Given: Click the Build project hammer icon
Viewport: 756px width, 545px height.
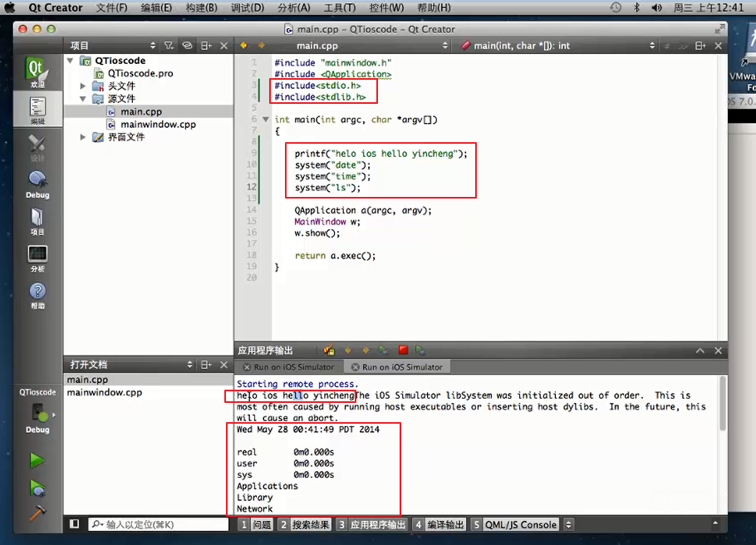Looking at the screenshot, I should tap(37, 513).
